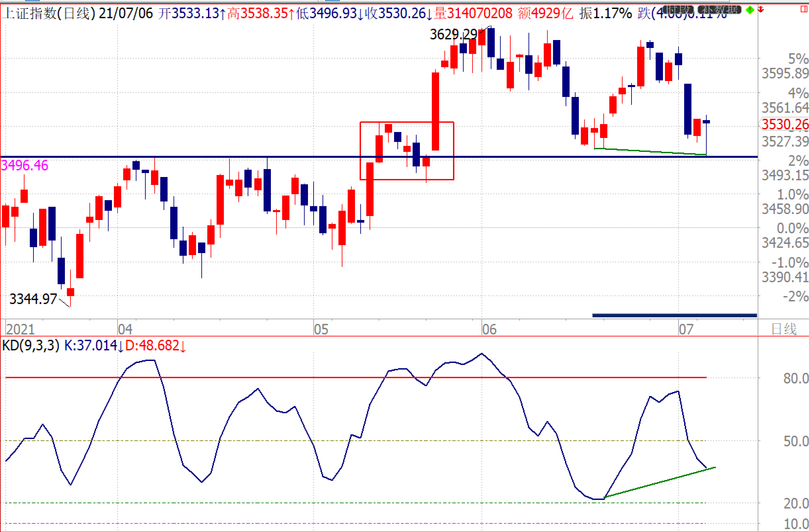Select the 04 month marker on timeline
The image size is (809, 532).
click(125, 329)
